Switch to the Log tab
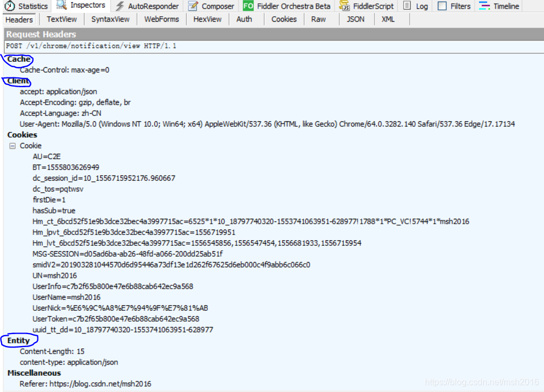The height and width of the screenshot is (392, 544). pos(416,6)
